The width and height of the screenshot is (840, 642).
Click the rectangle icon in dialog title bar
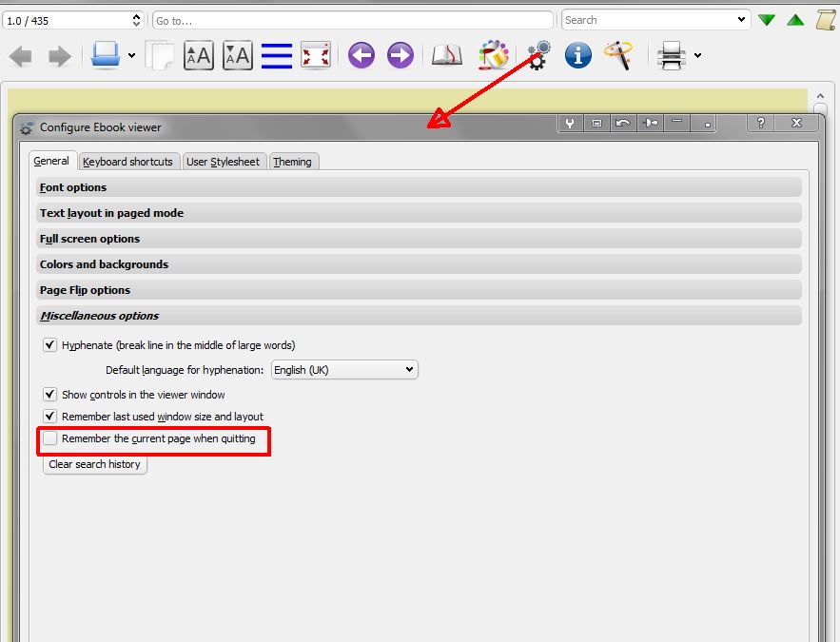coord(596,123)
